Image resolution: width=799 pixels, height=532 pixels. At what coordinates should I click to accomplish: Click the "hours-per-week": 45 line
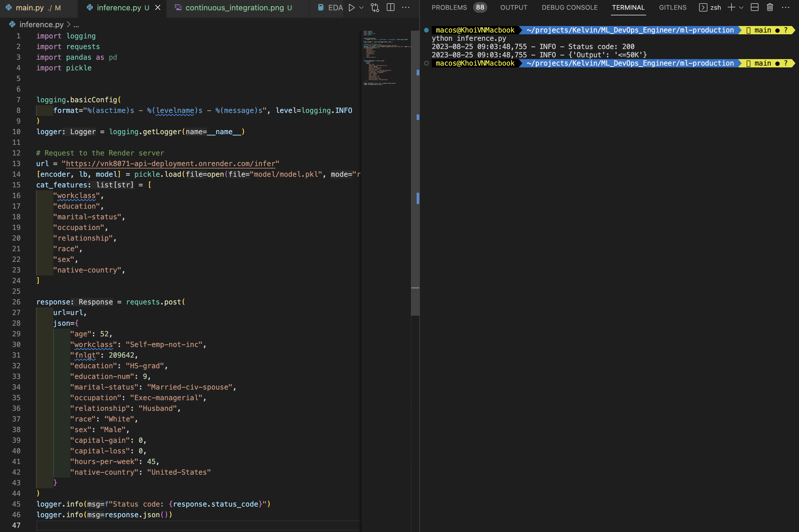114,461
